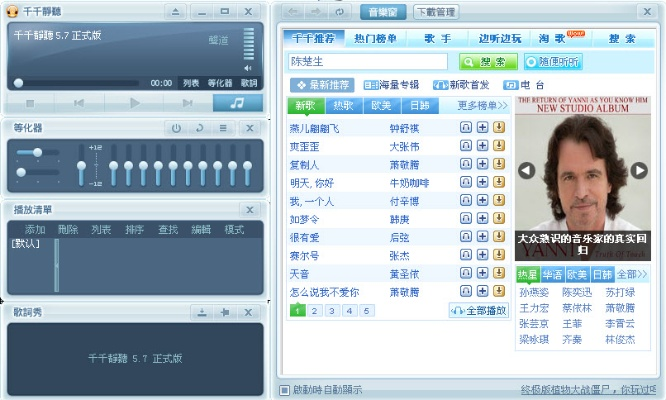Click the playback progress slider
Screen dimensions: 666x400
coord(80,83)
